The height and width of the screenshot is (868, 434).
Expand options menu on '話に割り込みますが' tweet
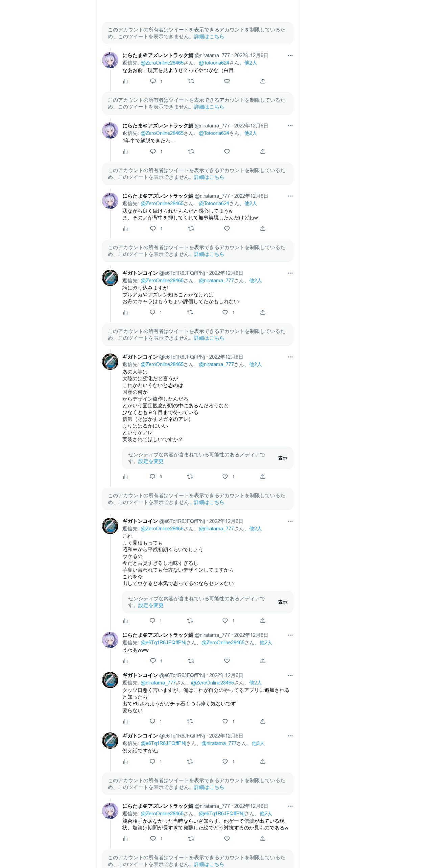pyautogui.click(x=290, y=273)
